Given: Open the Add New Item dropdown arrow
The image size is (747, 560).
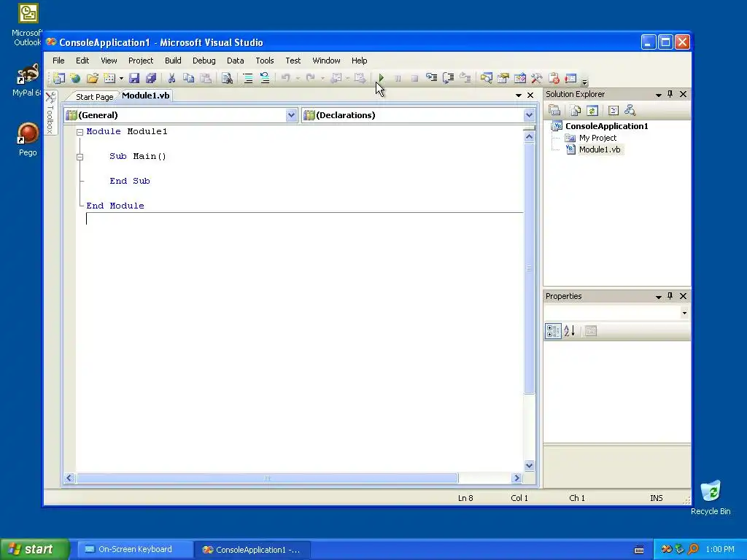Looking at the screenshot, I should (122, 78).
